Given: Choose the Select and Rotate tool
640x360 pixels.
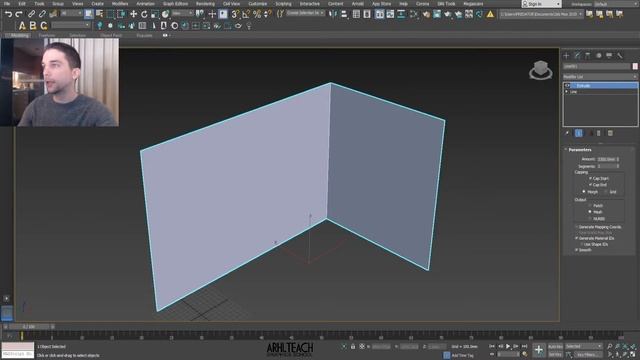Looking at the screenshot, I should coord(144,14).
